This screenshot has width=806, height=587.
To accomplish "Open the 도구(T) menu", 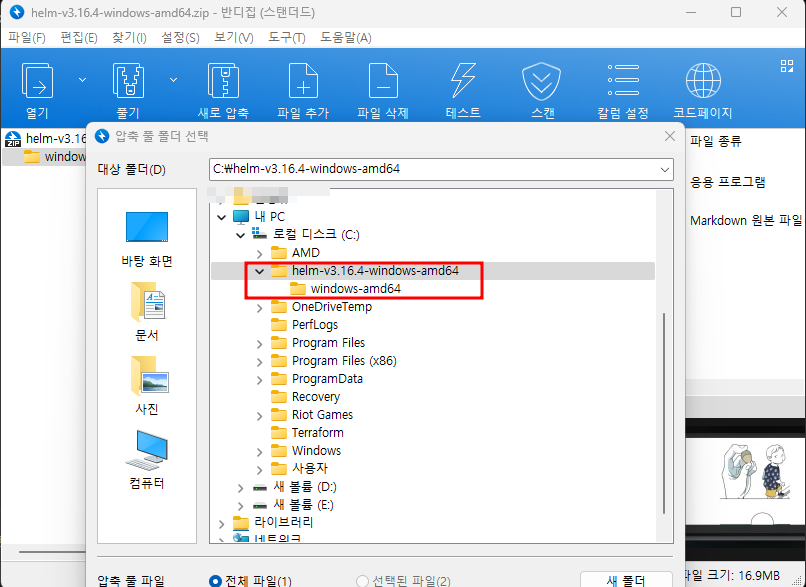I will [286, 38].
